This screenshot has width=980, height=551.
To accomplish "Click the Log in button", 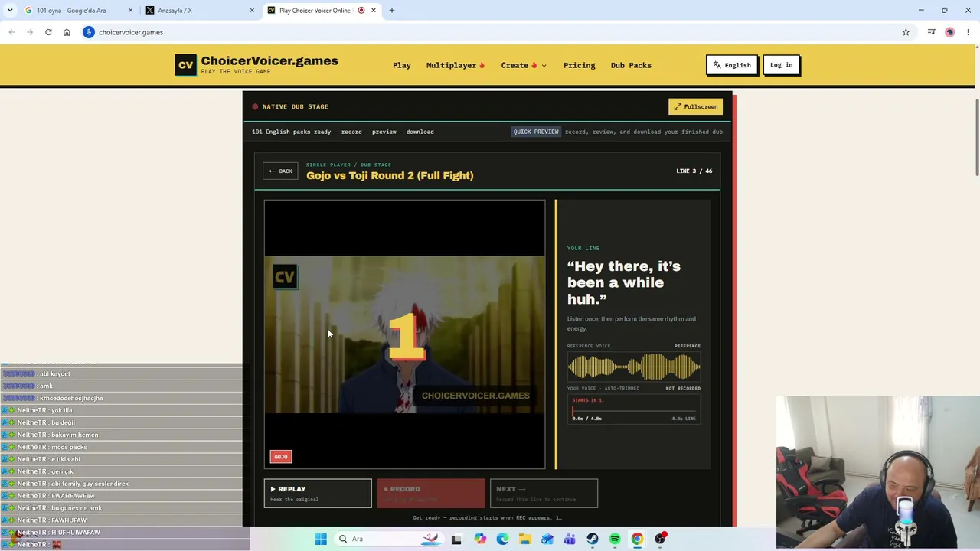I will click(x=782, y=65).
